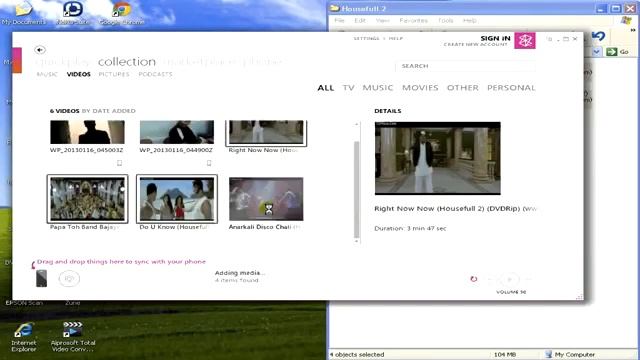
Task: Switch to the Pictures category
Action: 114,74
